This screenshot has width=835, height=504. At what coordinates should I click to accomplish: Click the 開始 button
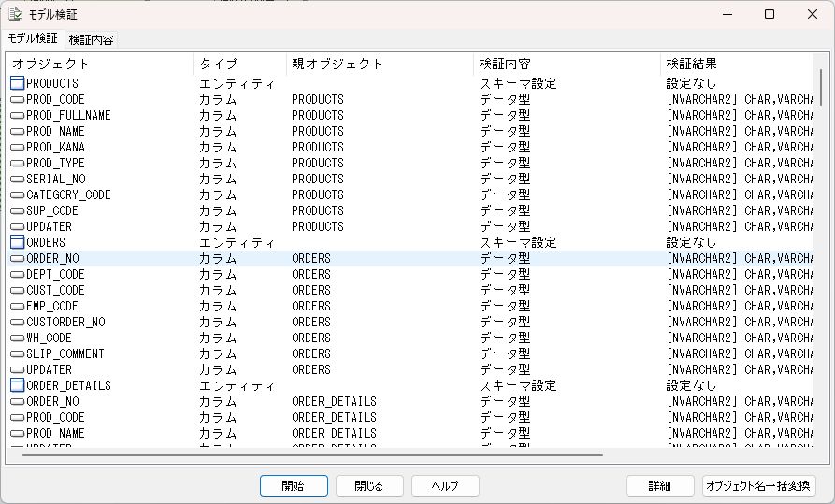coord(294,486)
